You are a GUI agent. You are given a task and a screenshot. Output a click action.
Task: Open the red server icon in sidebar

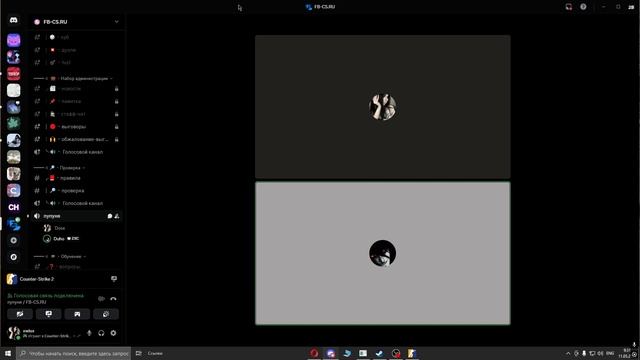coord(13,73)
